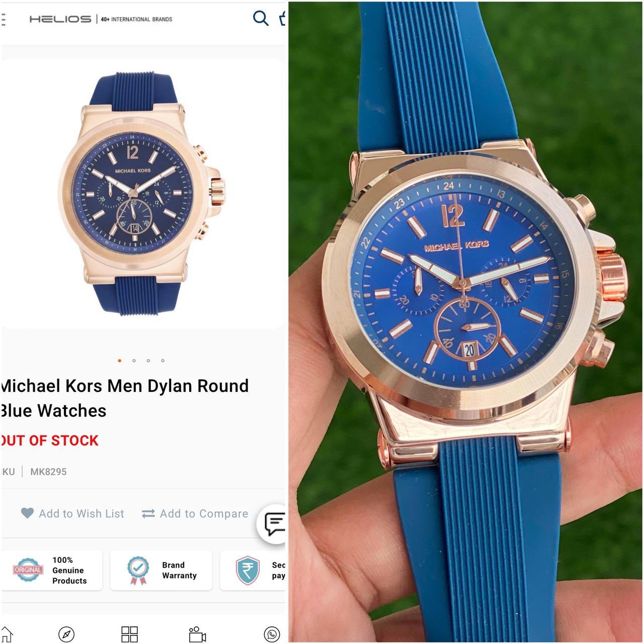The image size is (644, 644).
Task: Open the categories grid icon
Action: point(129,634)
